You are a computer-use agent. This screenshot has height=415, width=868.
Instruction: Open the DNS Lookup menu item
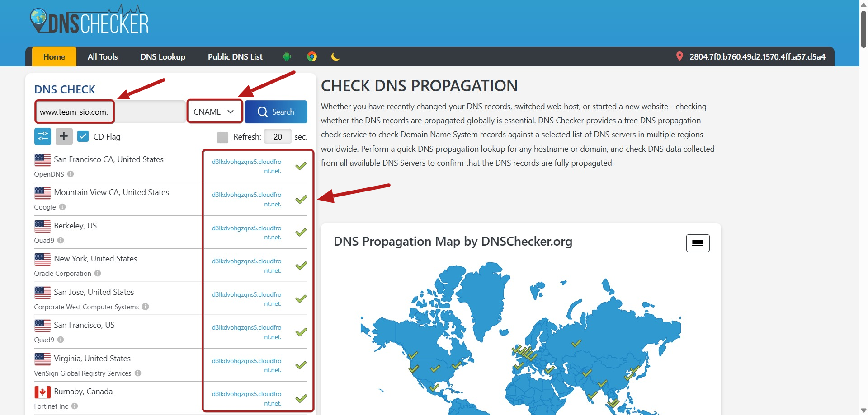coord(163,56)
